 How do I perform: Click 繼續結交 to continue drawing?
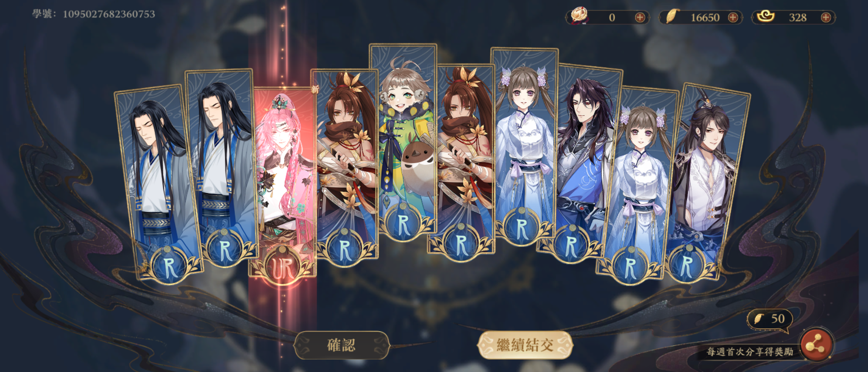pyautogui.click(x=525, y=345)
